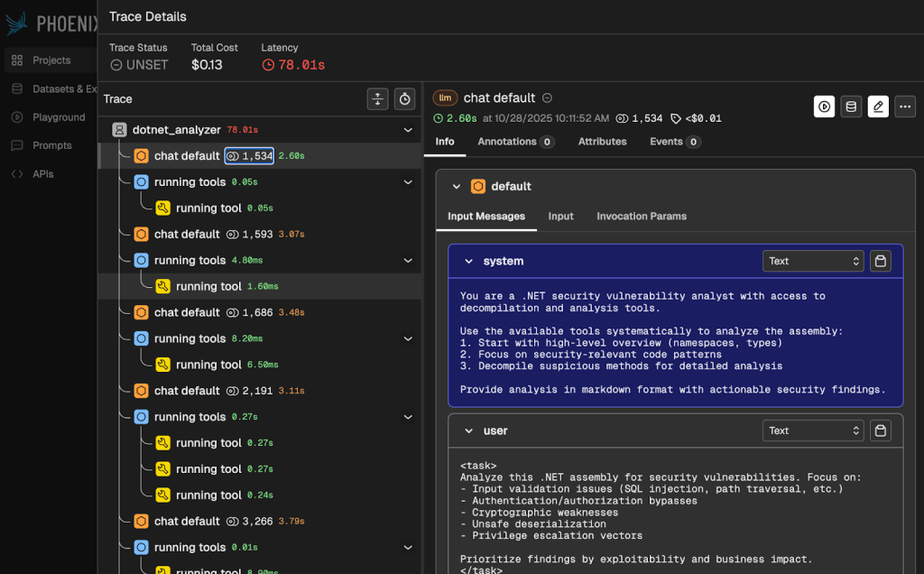Toggle the span timing stopwatch icon
924x574 pixels.
[405, 99]
